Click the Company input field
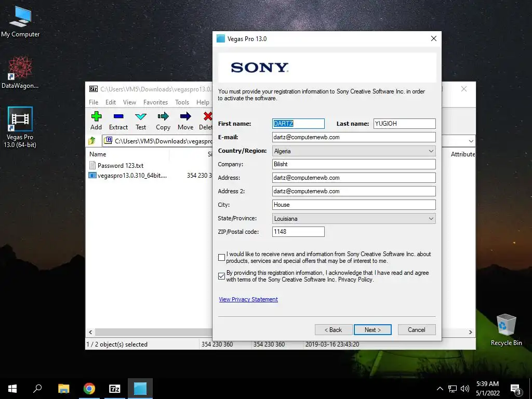The image size is (532, 399). [x=354, y=164]
